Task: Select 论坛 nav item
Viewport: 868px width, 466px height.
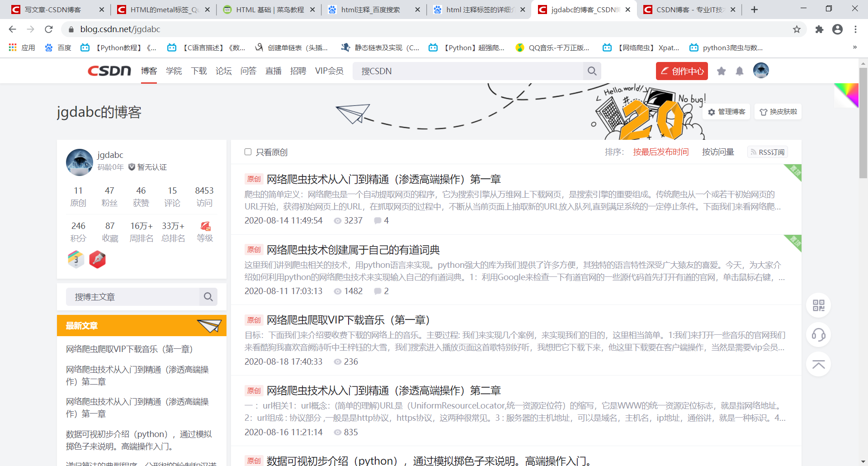Action: 223,71
